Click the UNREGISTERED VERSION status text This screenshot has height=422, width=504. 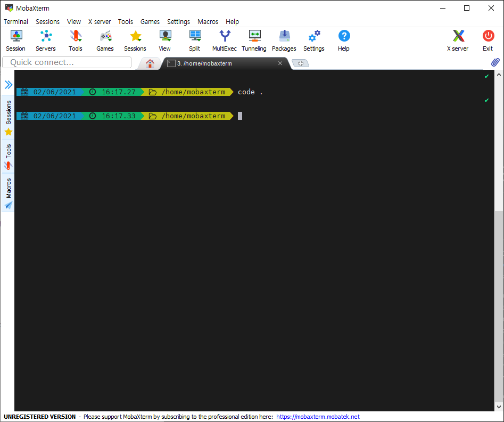(x=39, y=417)
